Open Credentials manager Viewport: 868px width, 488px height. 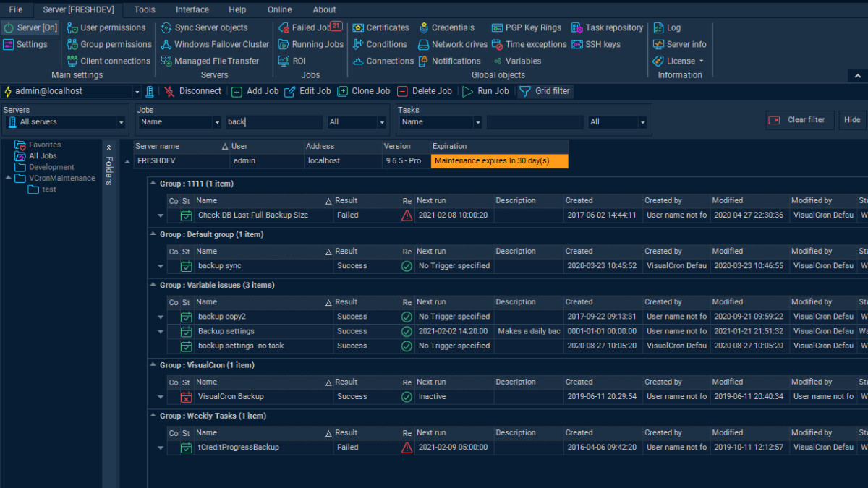pyautogui.click(x=446, y=27)
